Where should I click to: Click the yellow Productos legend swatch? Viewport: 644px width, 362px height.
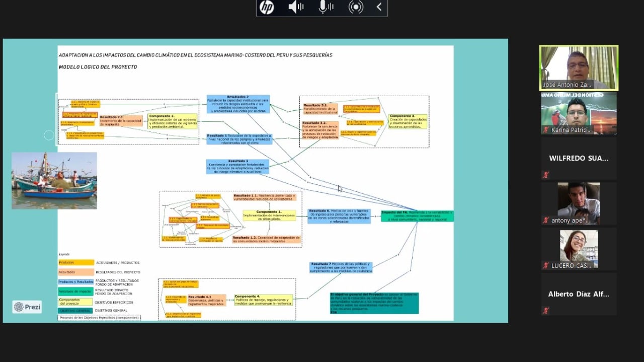pos(76,262)
